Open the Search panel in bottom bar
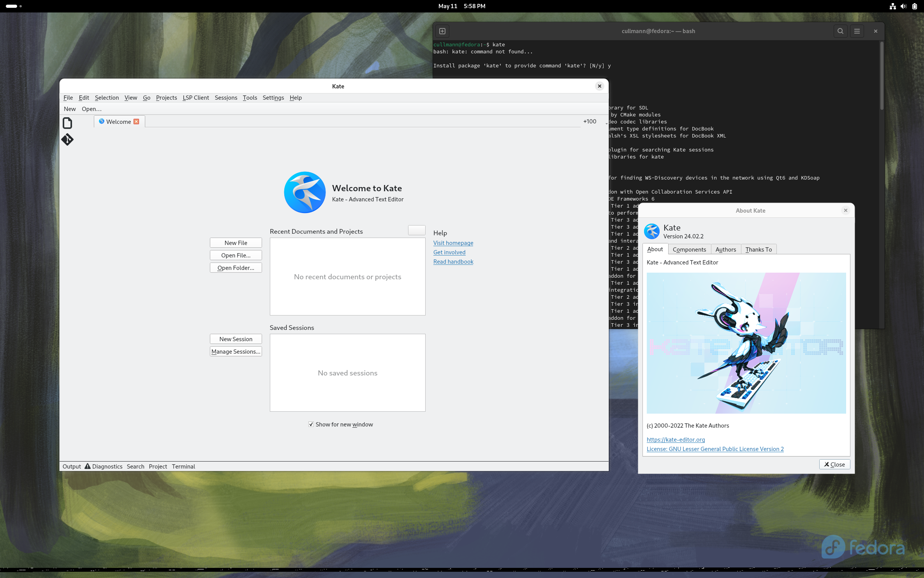 [136, 466]
